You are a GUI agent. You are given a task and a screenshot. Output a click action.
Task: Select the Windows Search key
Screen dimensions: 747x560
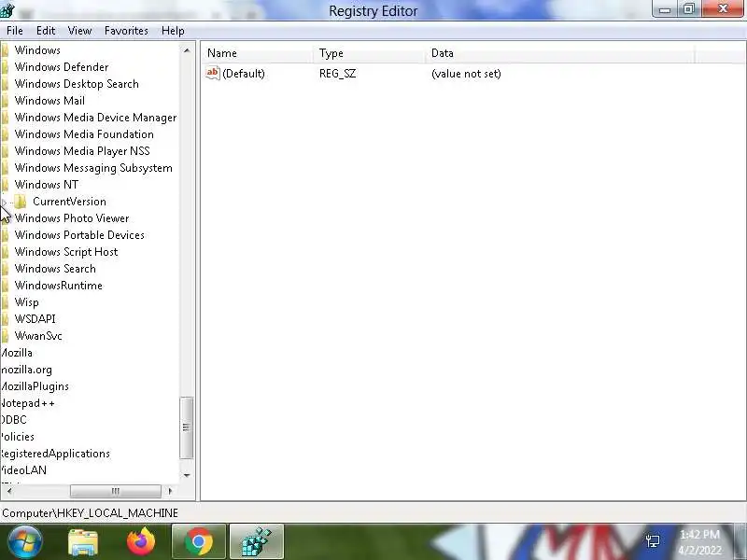(55, 269)
